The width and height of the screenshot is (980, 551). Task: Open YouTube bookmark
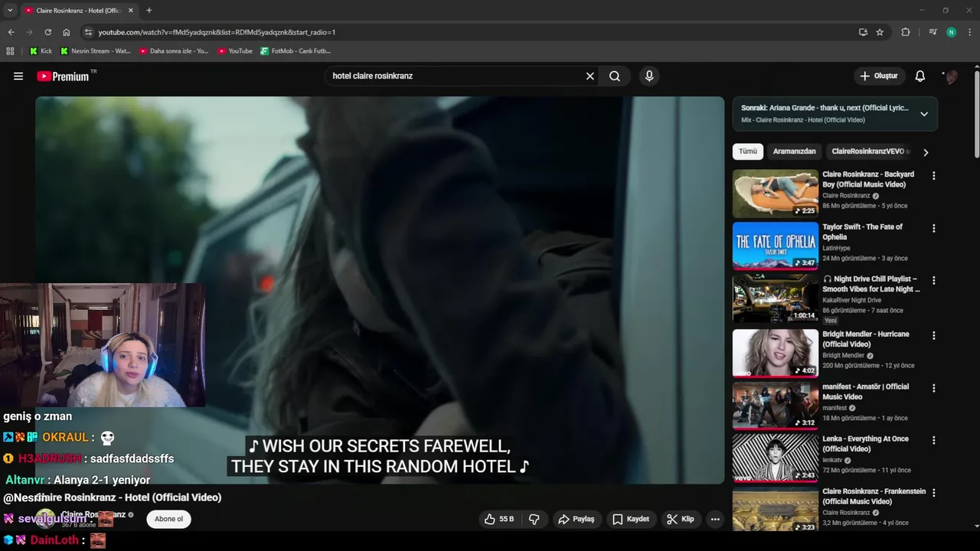[234, 51]
